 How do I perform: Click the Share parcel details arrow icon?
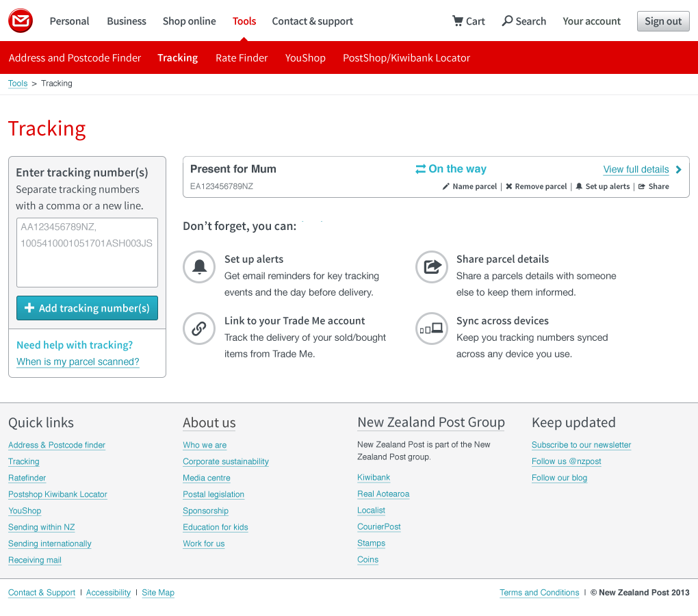coord(431,267)
